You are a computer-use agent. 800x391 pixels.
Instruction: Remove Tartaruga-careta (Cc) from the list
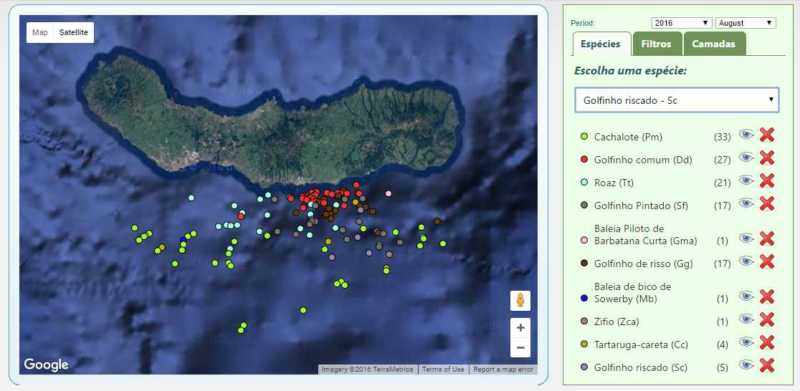(767, 343)
